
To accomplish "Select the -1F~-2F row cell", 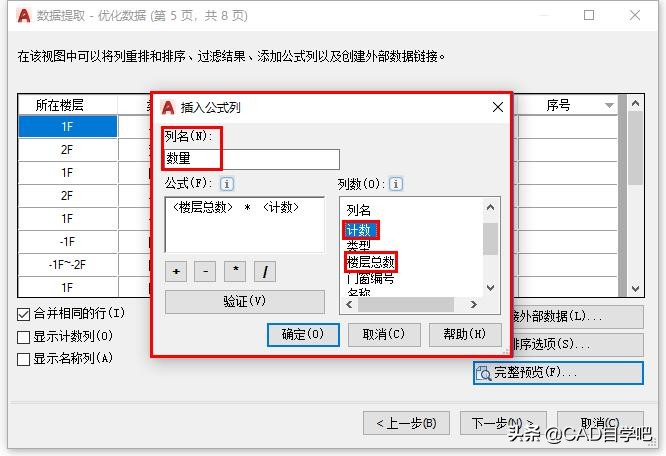I will coord(68,265).
